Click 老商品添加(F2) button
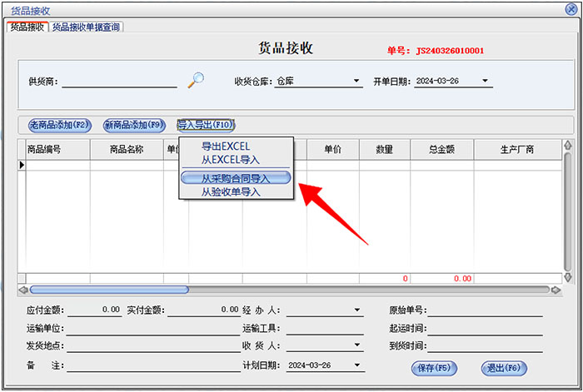Image resolution: width=583 pixels, height=392 pixels. click(x=58, y=126)
